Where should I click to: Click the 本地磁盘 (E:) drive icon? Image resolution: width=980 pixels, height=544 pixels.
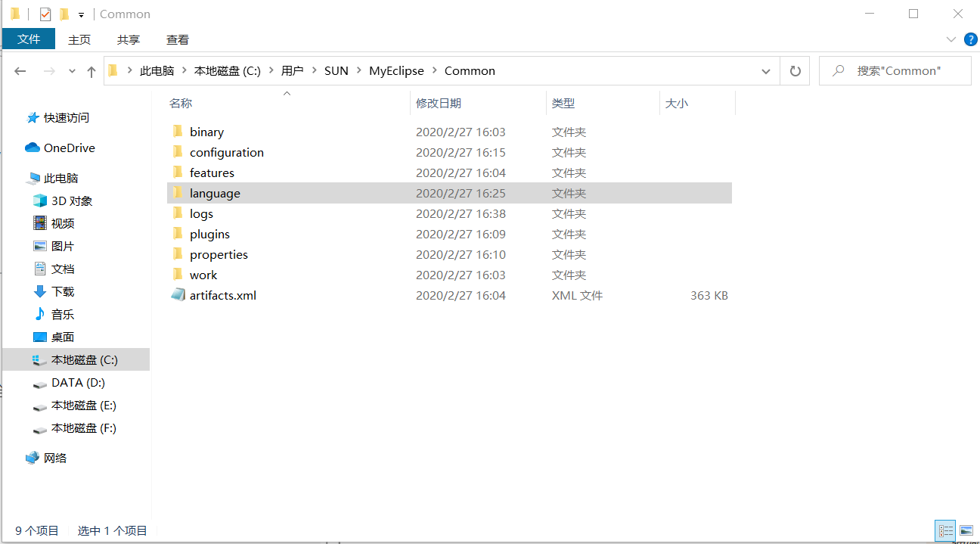[x=40, y=406]
